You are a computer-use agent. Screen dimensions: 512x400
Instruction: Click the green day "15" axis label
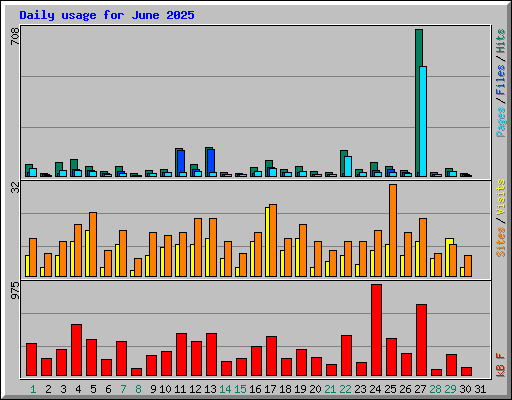point(240,389)
